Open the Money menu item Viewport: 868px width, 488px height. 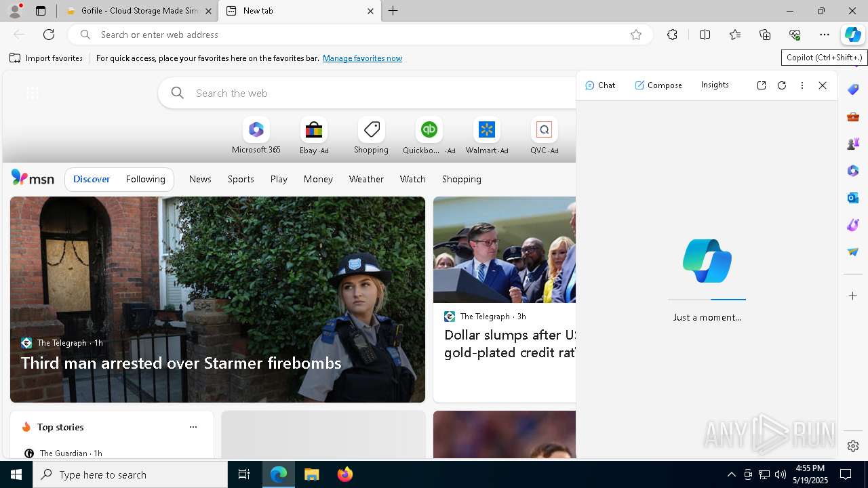[x=318, y=179]
